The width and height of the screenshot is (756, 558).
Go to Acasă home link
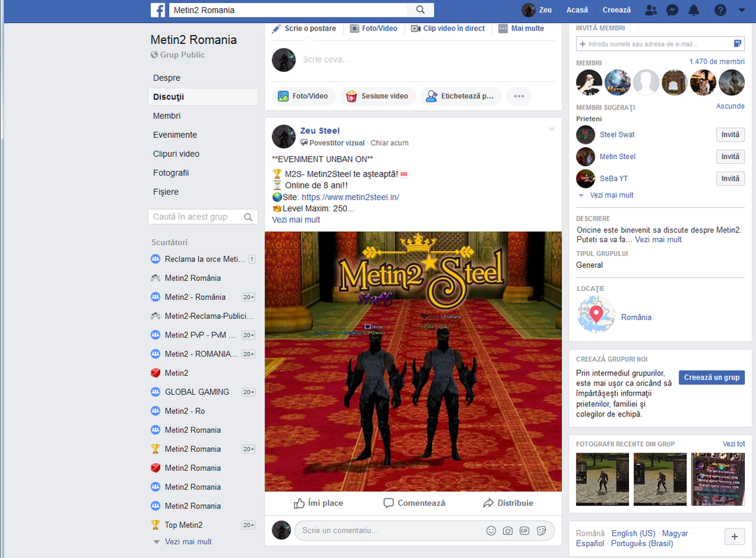[577, 10]
